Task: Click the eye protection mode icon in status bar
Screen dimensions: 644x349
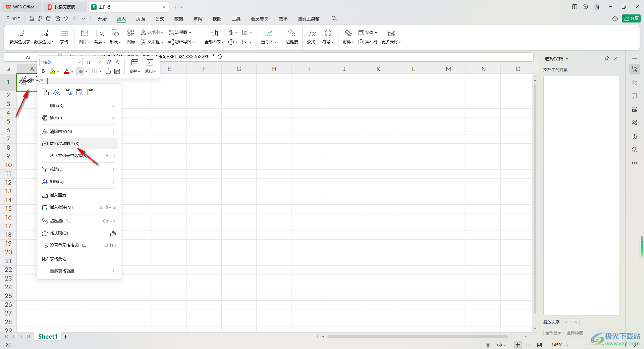Action: 488,345
